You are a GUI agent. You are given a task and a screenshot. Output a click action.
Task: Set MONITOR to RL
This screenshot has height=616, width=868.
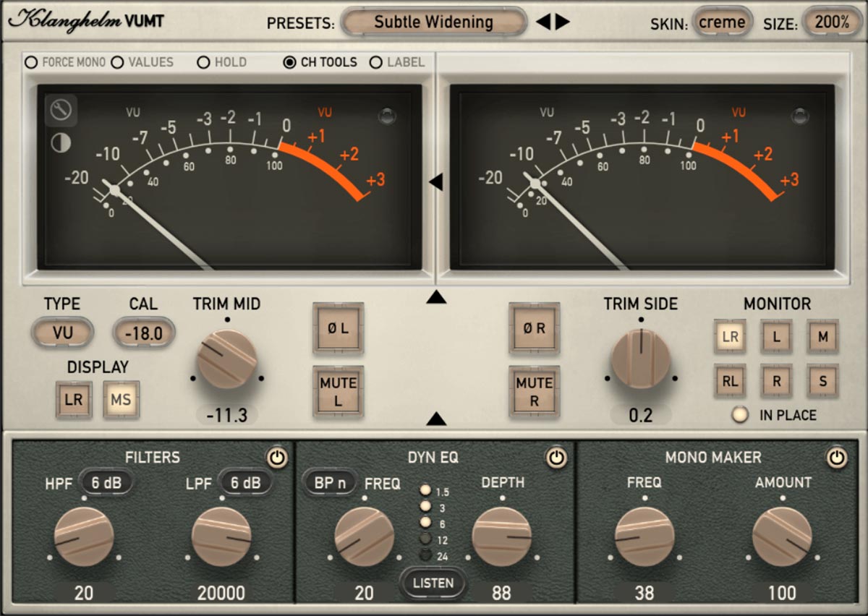730,381
